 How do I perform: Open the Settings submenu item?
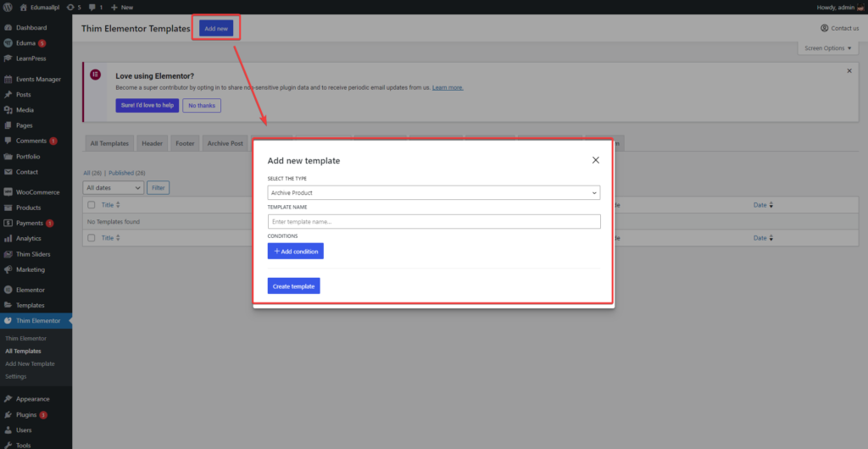[x=16, y=376]
